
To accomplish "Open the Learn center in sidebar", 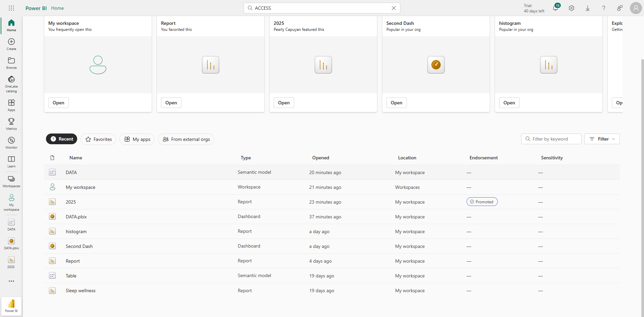I will pos(11,161).
